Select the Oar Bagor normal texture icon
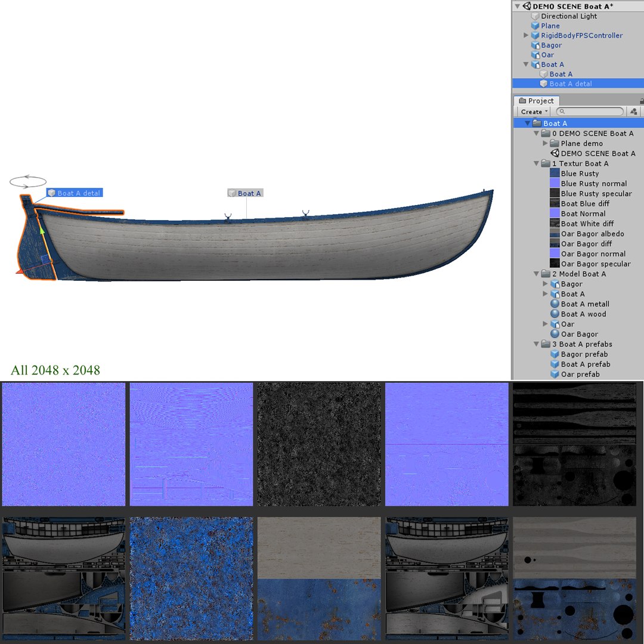The height and width of the screenshot is (644, 644). (555, 253)
